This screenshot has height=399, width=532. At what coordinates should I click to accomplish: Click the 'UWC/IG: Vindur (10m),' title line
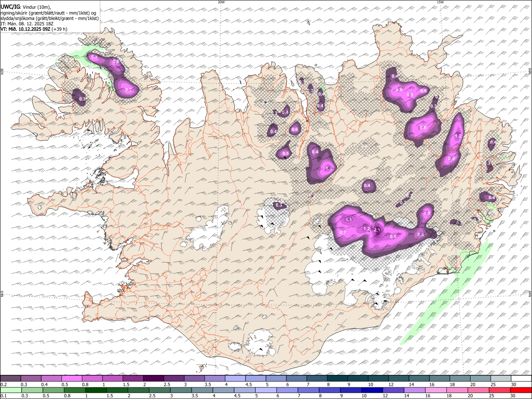click(x=26, y=7)
